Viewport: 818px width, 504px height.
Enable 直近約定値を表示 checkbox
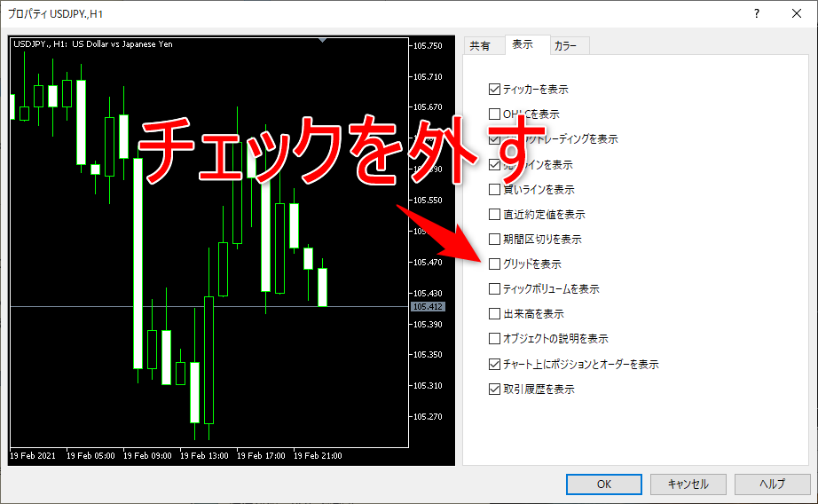pyautogui.click(x=494, y=214)
